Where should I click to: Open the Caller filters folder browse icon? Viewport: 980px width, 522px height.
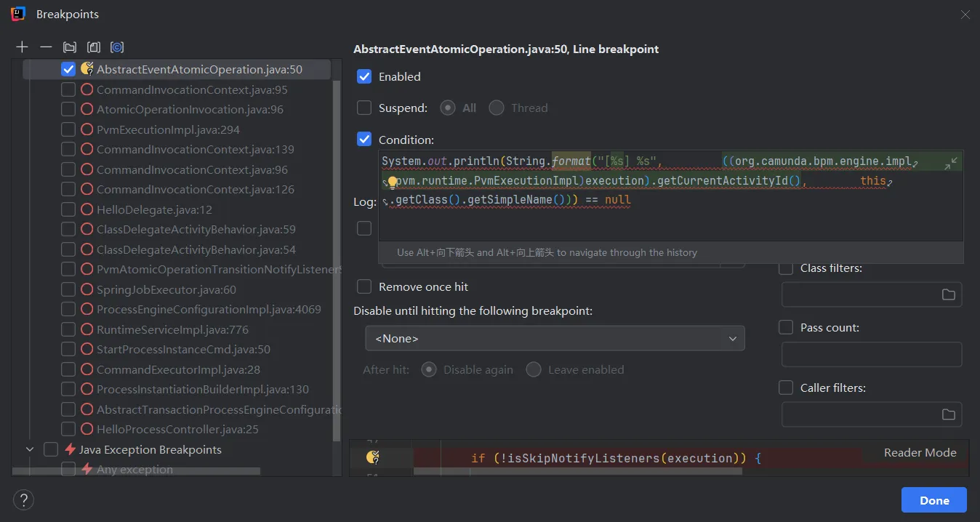[x=948, y=414]
